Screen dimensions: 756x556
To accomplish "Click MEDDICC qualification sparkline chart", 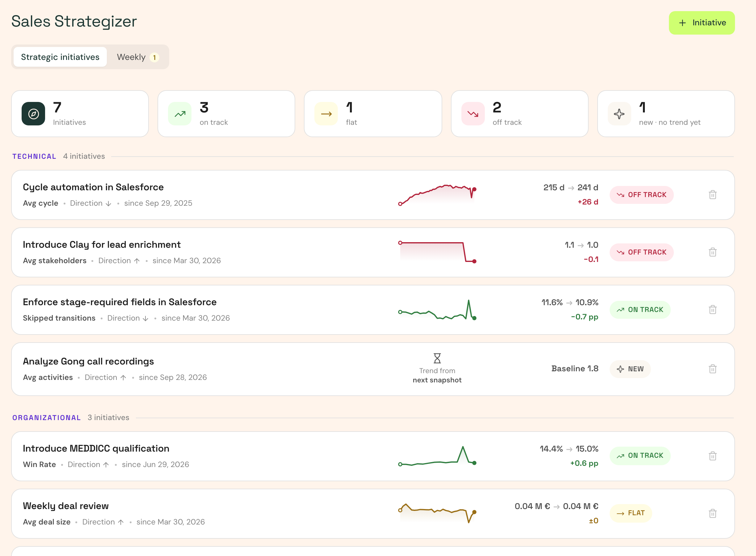I will [437, 456].
